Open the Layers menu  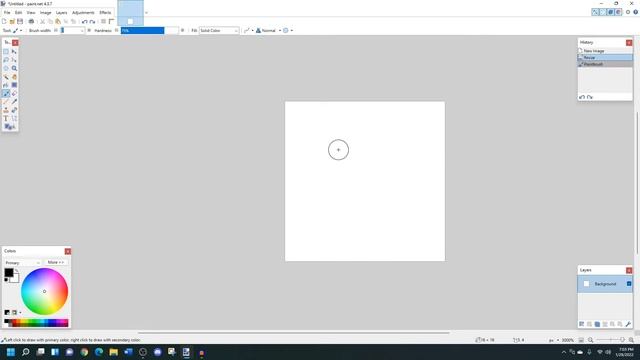click(61, 13)
